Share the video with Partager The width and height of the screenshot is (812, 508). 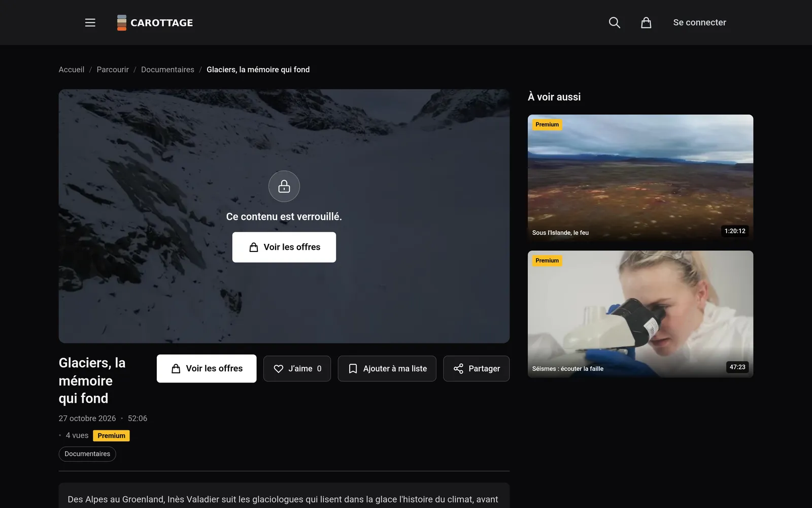point(477,369)
